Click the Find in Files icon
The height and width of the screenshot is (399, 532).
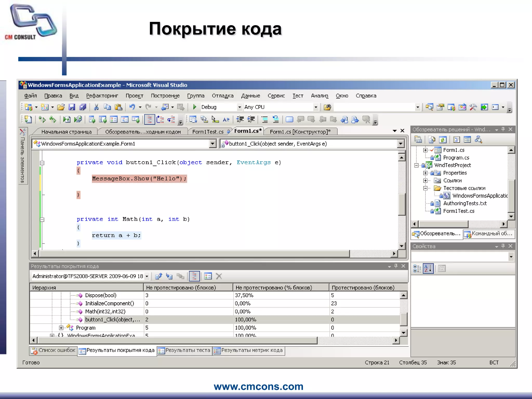point(327,107)
